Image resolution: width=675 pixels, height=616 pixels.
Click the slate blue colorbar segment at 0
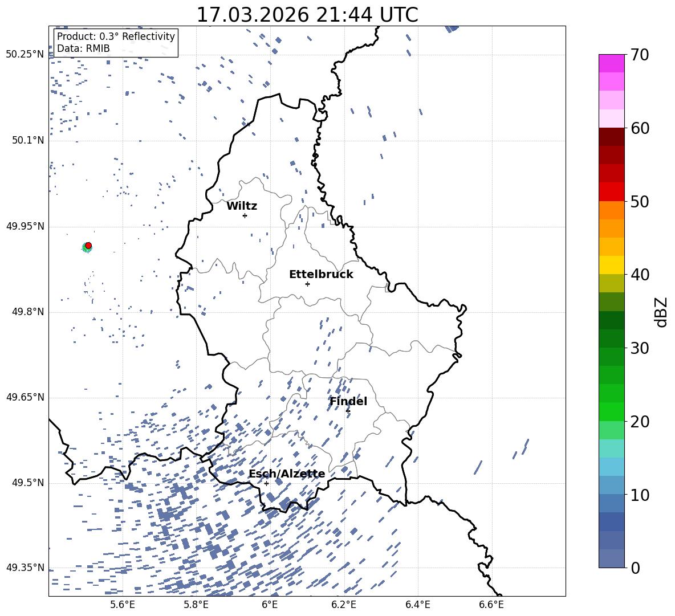coord(611,558)
